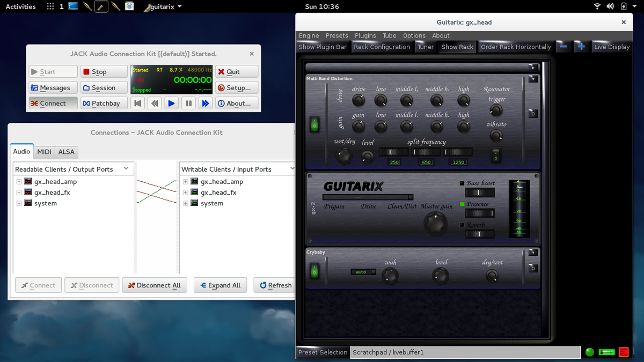
Task: Toggle Show Rack button
Action: [x=457, y=47]
